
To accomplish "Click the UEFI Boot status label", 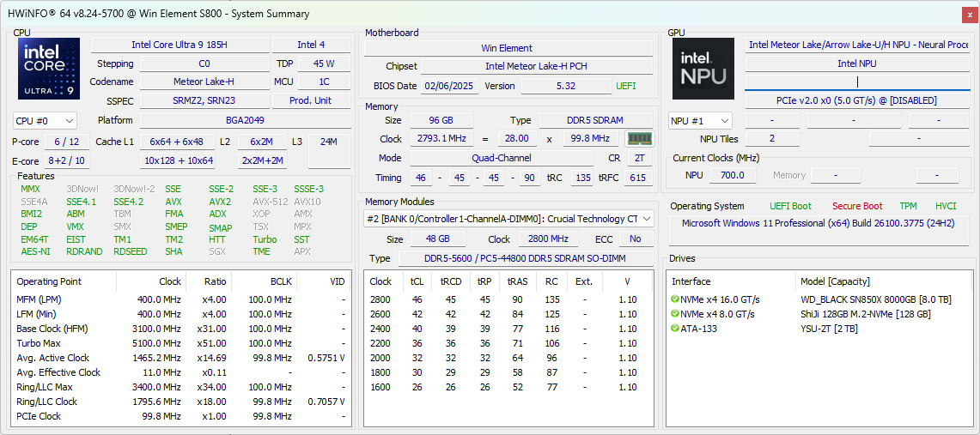I will pos(789,206).
